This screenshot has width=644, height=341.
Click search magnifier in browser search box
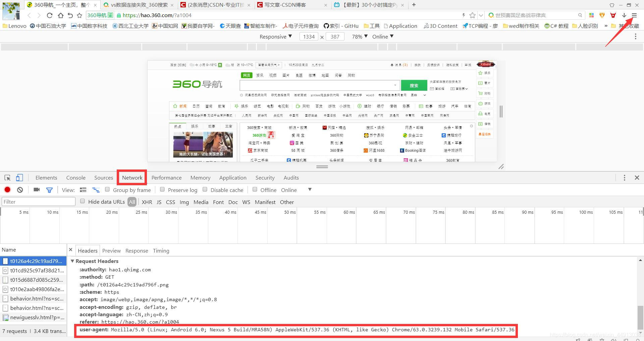(580, 15)
